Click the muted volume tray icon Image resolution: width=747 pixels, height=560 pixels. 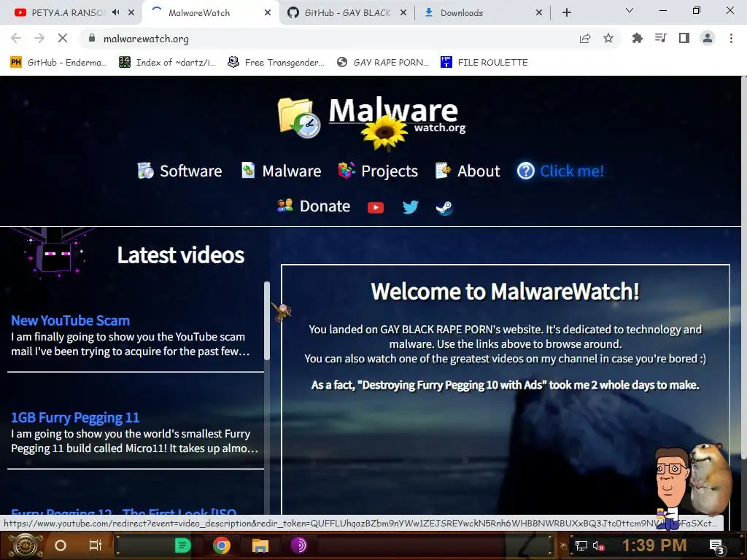(x=599, y=545)
